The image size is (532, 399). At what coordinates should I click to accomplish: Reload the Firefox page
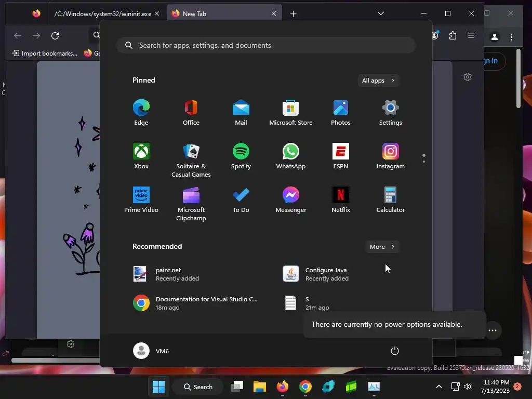[x=55, y=36]
